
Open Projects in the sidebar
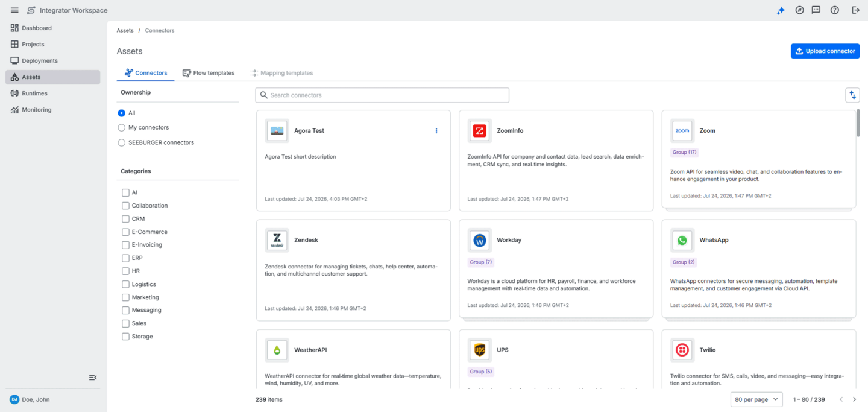pos(53,44)
